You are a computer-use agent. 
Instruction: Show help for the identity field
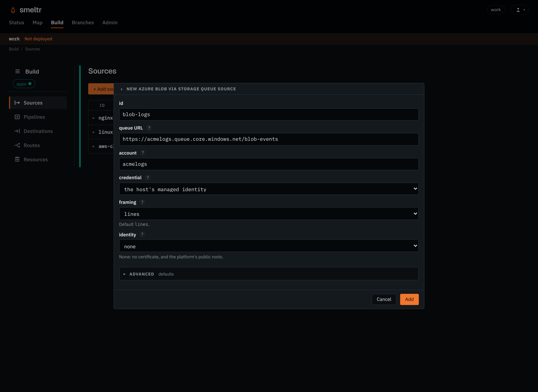[142, 234]
